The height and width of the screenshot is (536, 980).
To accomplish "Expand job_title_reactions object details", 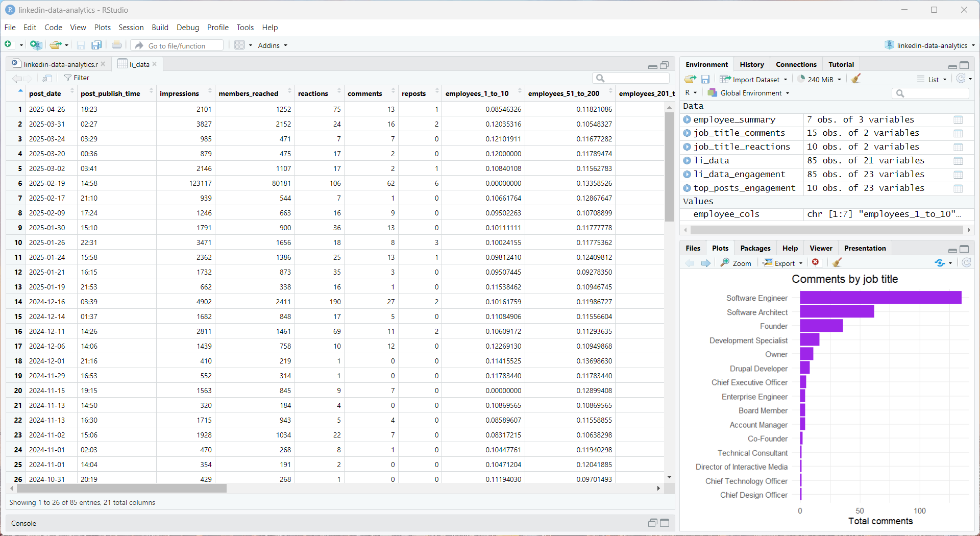I will coord(687,147).
